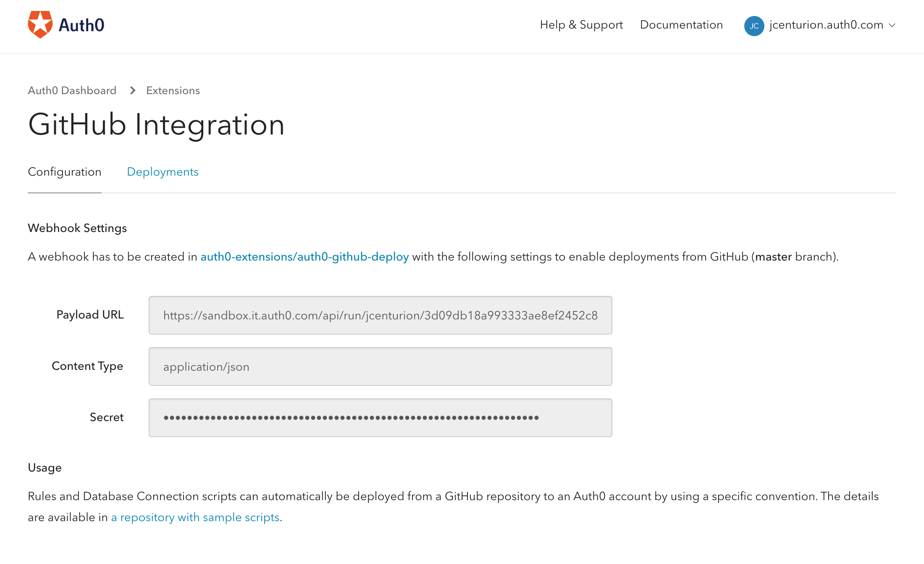Image resolution: width=924 pixels, height=564 pixels.
Task: Open Help & Support menu item
Action: click(x=581, y=25)
